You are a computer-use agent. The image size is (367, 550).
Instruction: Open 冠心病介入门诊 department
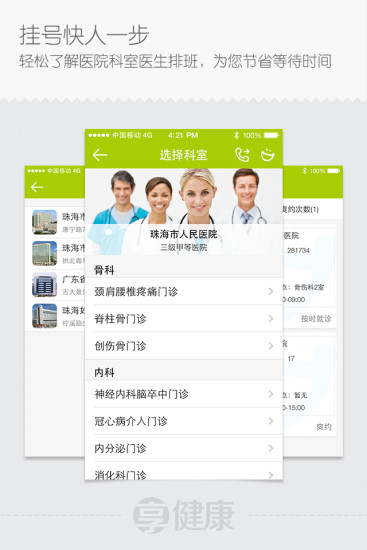[x=184, y=421]
